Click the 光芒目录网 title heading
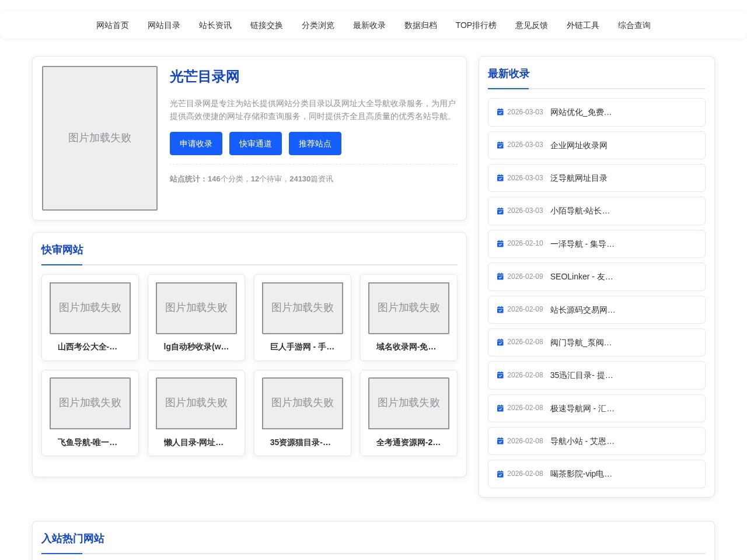The height and width of the screenshot is (560, 747). (204, 76)
